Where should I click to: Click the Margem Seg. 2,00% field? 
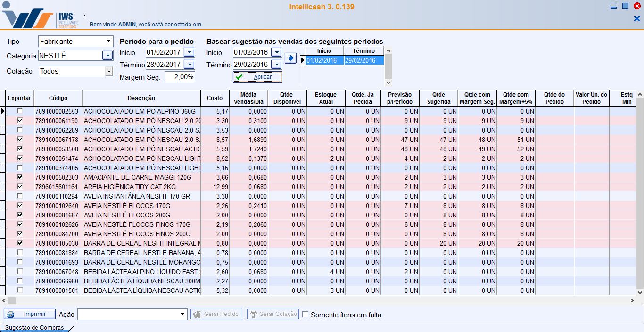(180, 77)
